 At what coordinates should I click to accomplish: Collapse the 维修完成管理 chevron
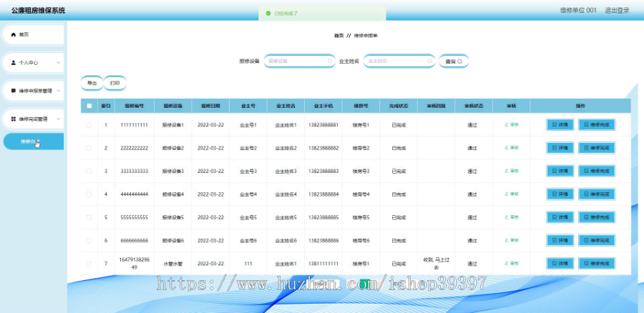coord(59,119)
